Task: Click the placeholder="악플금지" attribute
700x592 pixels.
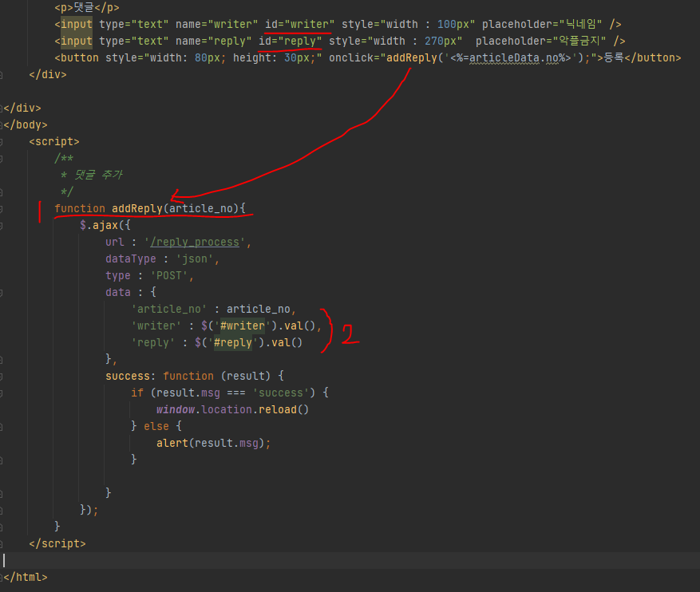Action: (x=540, y=41)
